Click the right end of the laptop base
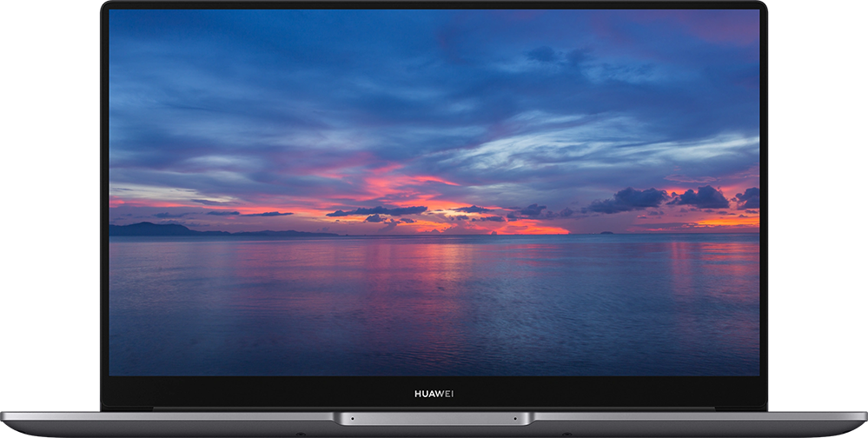Image resolution: width=868 pixels, height=438 pixels. pos(855,421)
